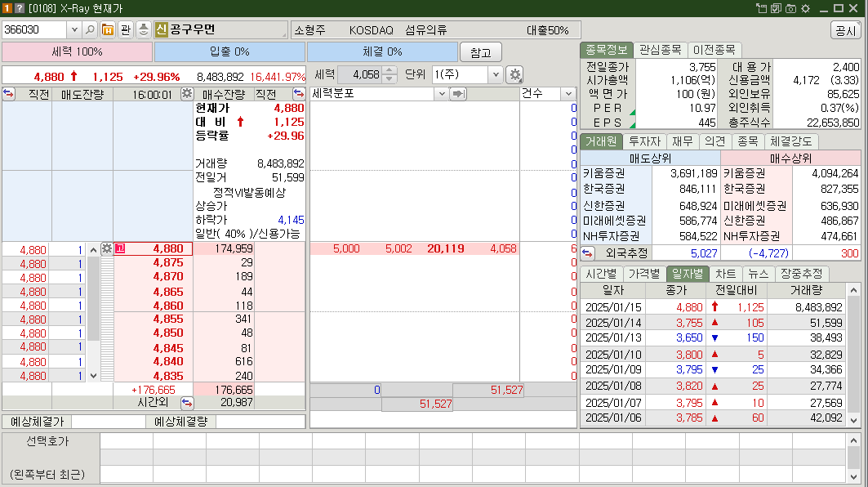Open the 건수 dropdown selector
This screenshot has height=487, width=868.
[569, 93]
